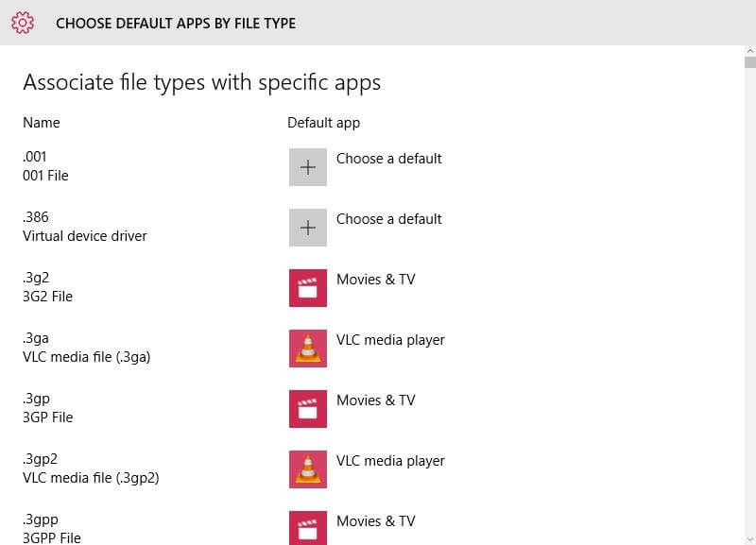This screenshot has width=756, height=545.
Task: Select the .3gp2 extension text
Action: pyautogui.click(x=40, y=459)
